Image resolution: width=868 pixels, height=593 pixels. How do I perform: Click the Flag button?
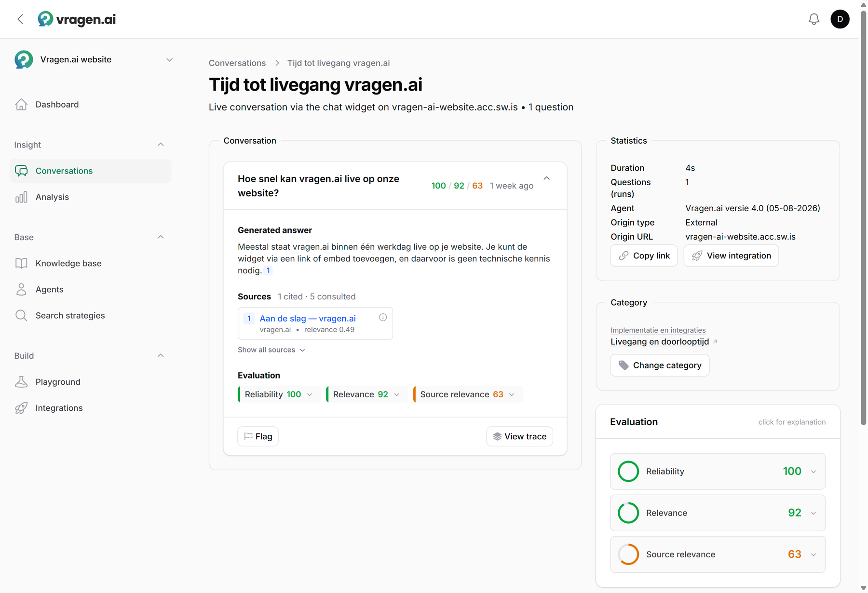[258, 436]
